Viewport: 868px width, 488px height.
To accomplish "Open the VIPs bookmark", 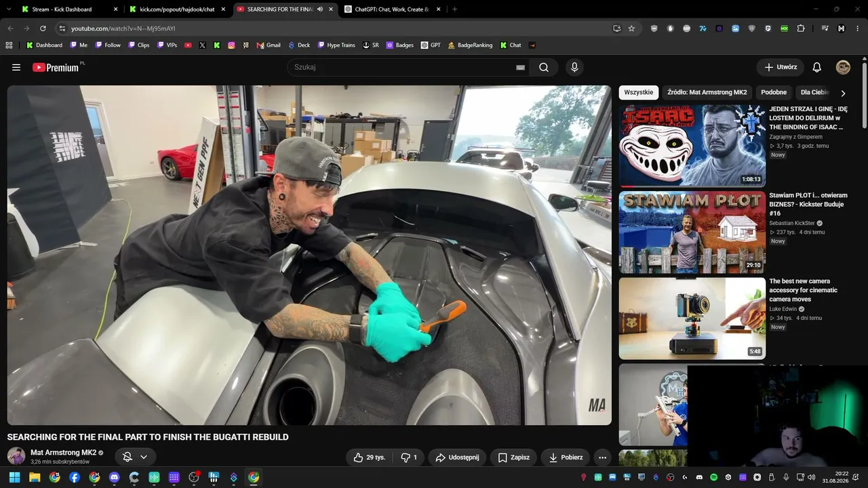I will (167, 45).
